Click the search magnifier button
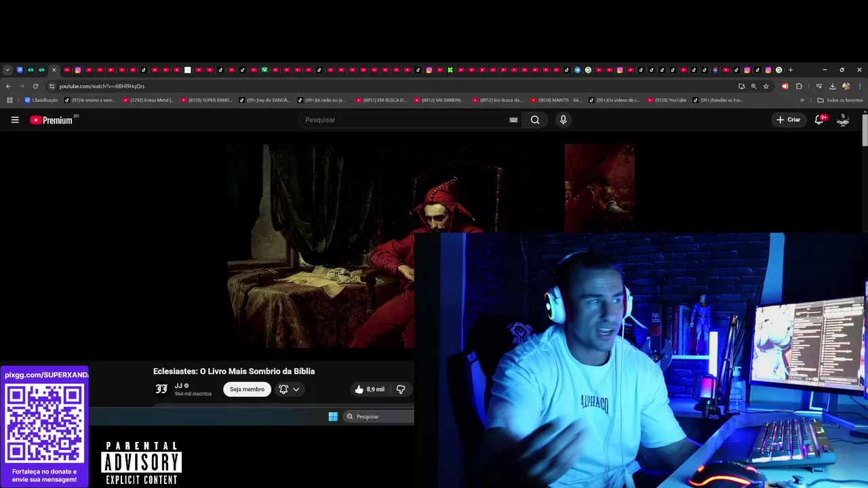Image resolution: width=868 pixels, height=488 pixels. 535,120
